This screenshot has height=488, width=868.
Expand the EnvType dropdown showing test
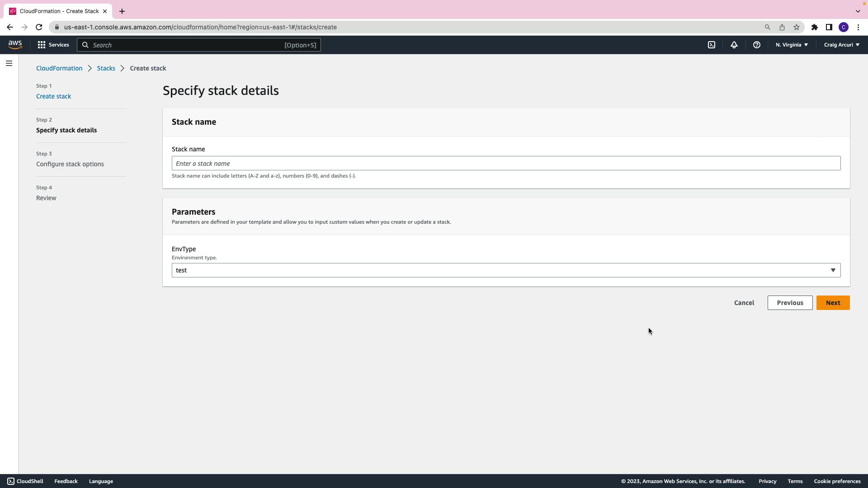tap(506, 270)
